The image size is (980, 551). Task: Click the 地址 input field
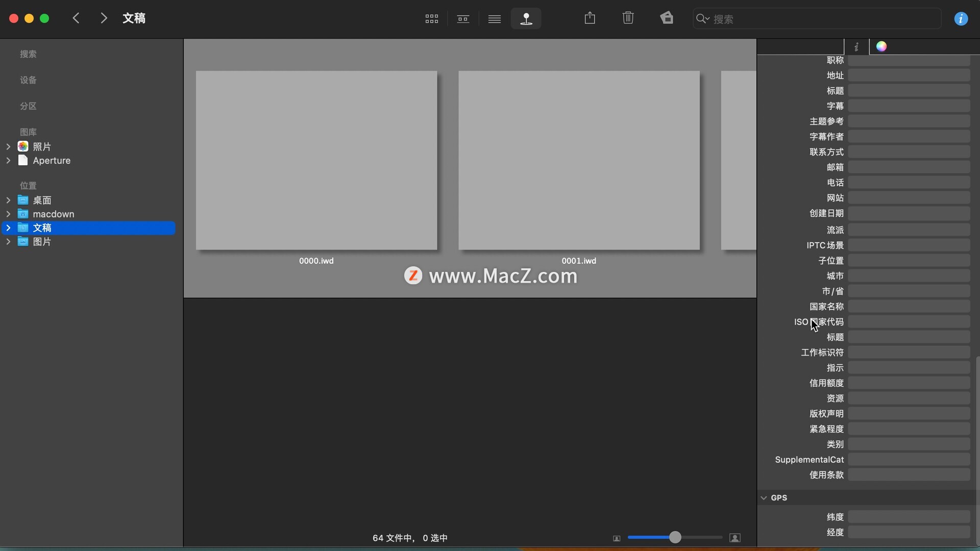[909, 75]
